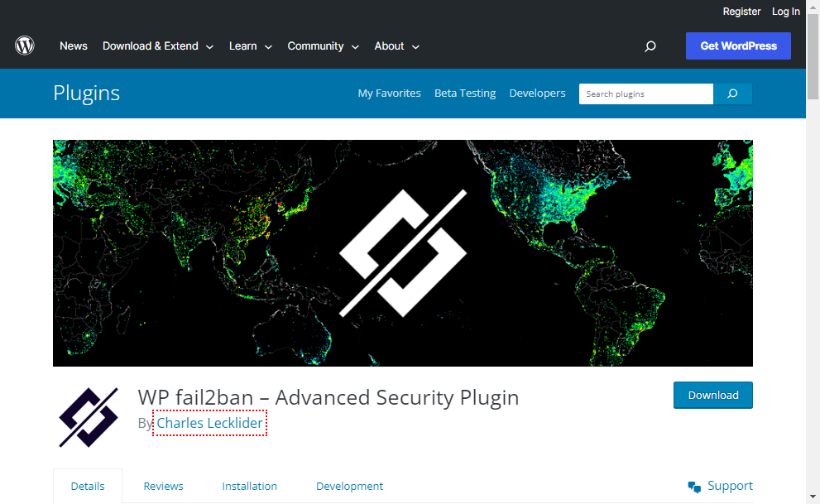
Task: Expand the Download & Extend menu
Action: point(157,46)
